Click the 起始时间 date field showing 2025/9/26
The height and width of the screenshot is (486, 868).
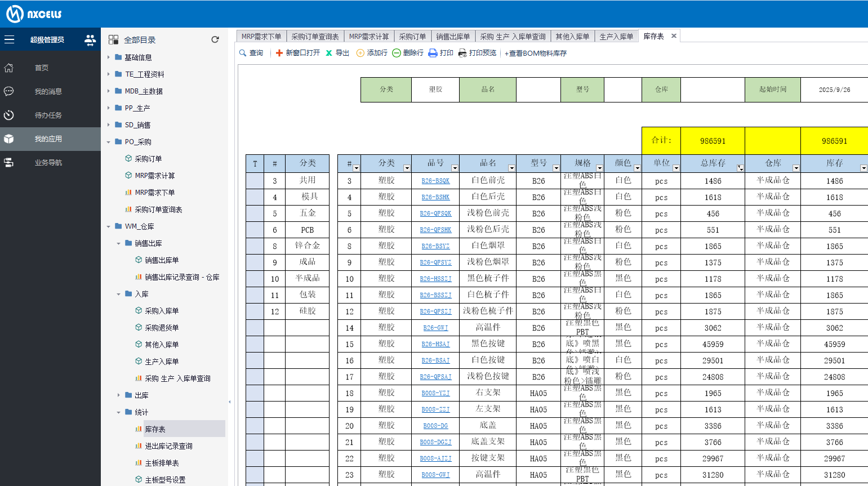(x=834, y=90)
